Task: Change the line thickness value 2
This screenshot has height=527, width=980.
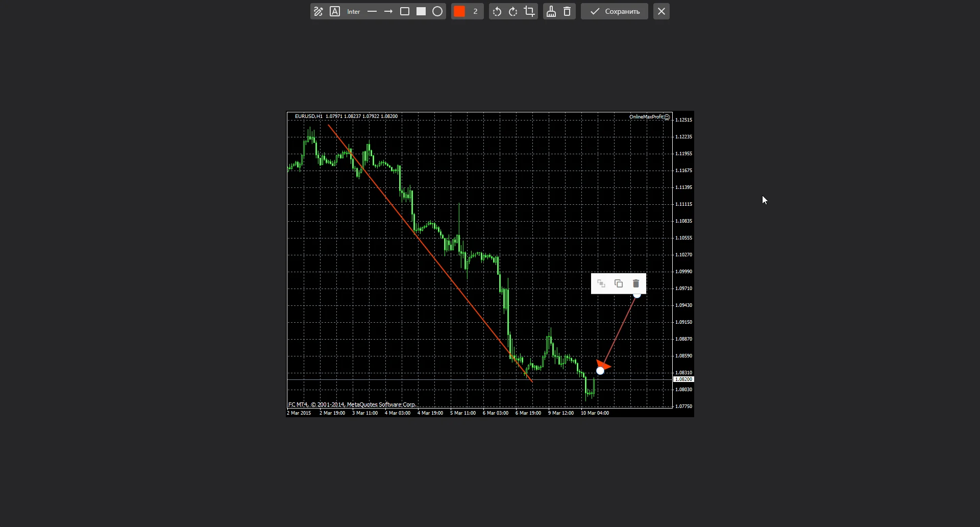Action: tap(475, 11)
